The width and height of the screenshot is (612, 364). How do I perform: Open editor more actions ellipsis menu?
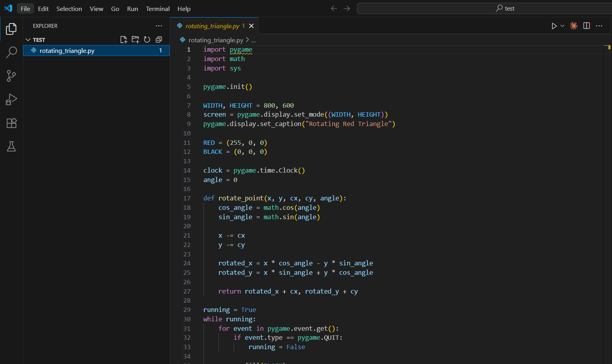coord(599,26)
